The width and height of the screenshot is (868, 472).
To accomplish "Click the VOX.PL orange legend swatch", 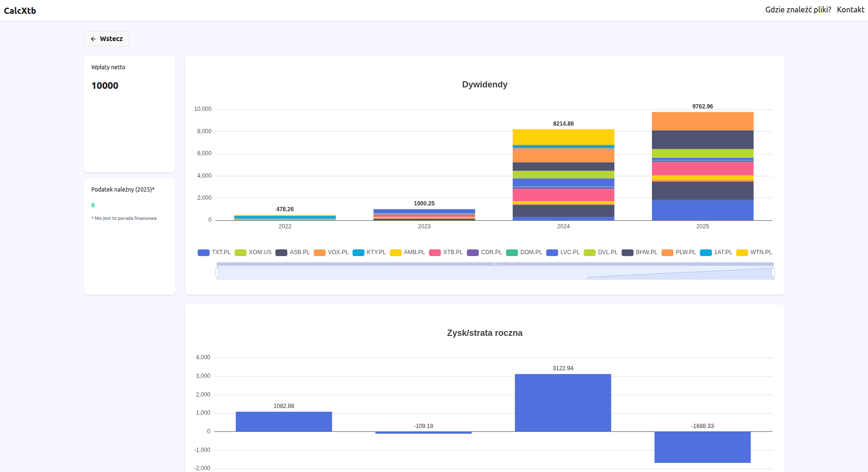I will [x=319, y=253].
